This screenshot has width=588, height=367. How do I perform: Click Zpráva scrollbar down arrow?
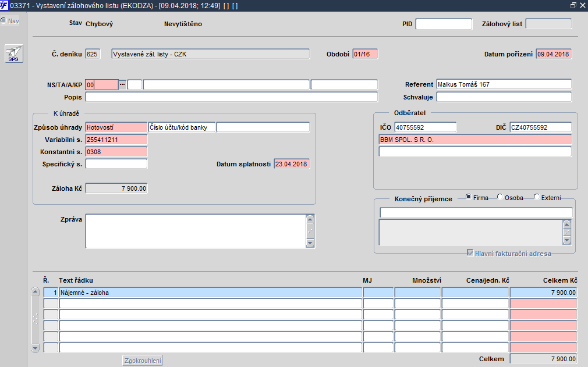click(x=310, y=243)
